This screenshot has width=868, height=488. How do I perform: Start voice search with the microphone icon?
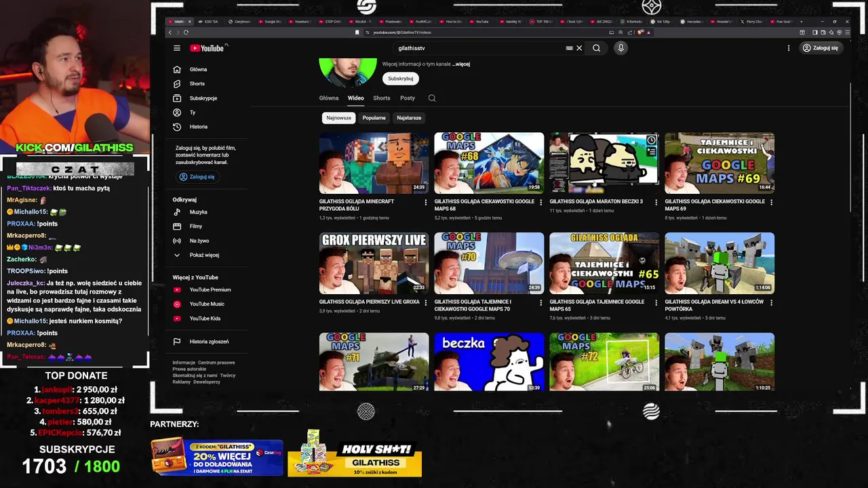point(620,48)
